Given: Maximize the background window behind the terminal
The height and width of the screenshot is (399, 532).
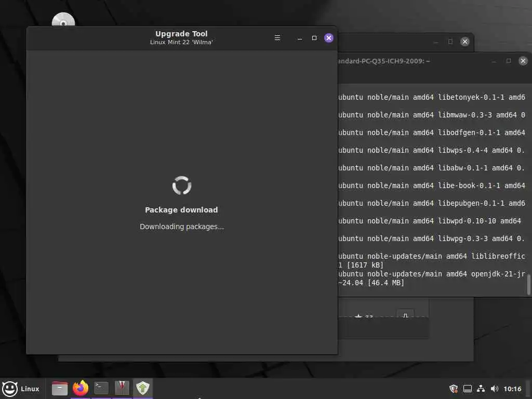Looking at the screenshot, I should click(450, 42).
